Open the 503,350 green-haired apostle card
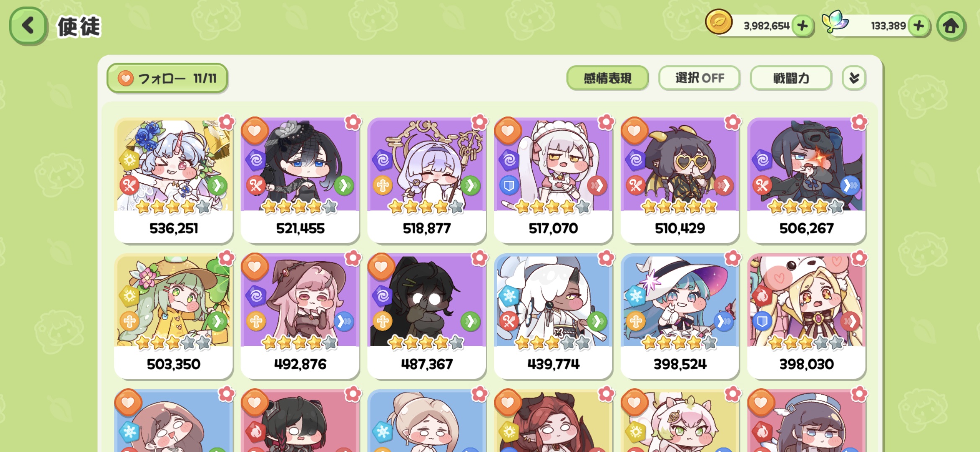The height and width of the screenshot is (452, 980). [x=173, y=316]
